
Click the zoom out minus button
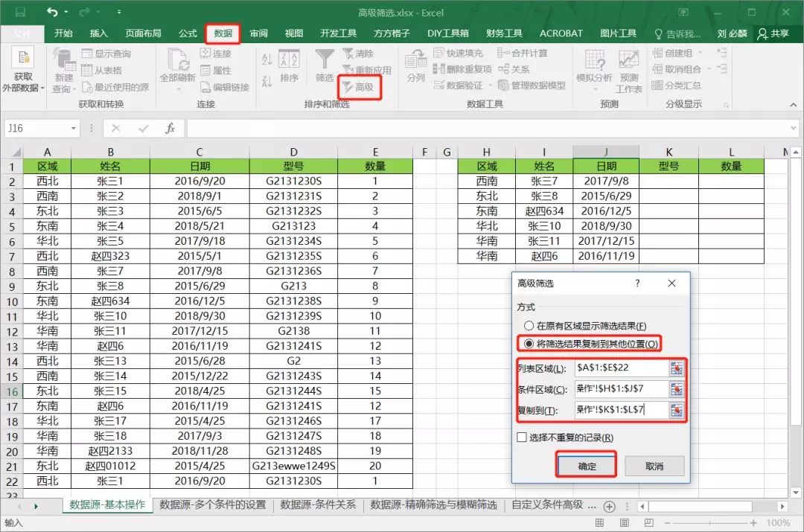667,523
